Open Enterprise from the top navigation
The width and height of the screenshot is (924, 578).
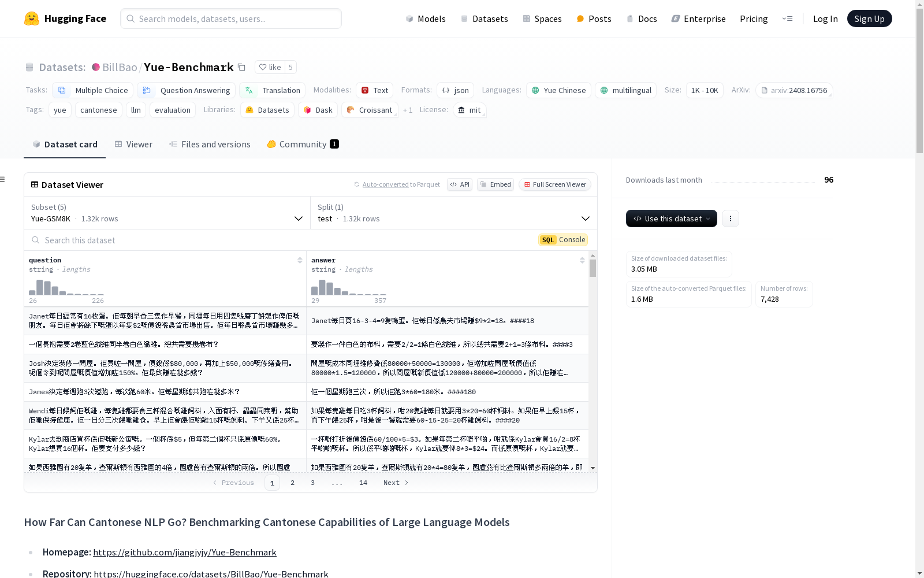(698, 18)
